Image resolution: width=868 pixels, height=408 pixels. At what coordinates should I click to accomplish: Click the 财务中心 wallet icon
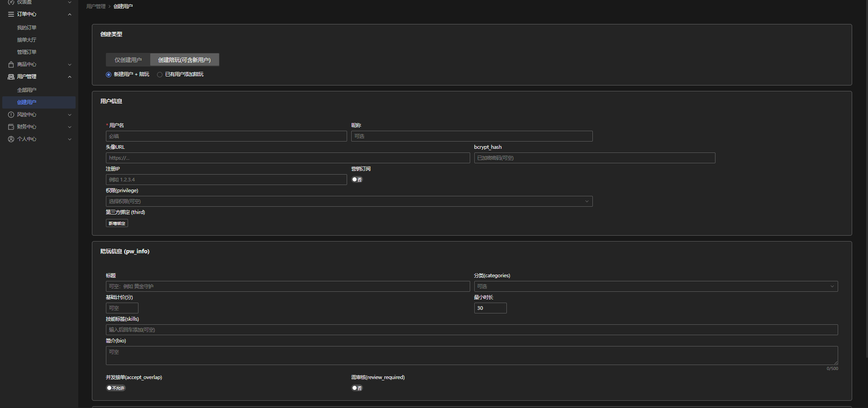coord(11,127)
